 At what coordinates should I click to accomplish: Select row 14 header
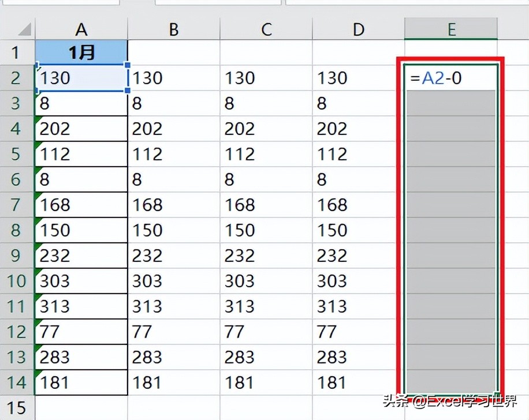click(x=17, y=382)
